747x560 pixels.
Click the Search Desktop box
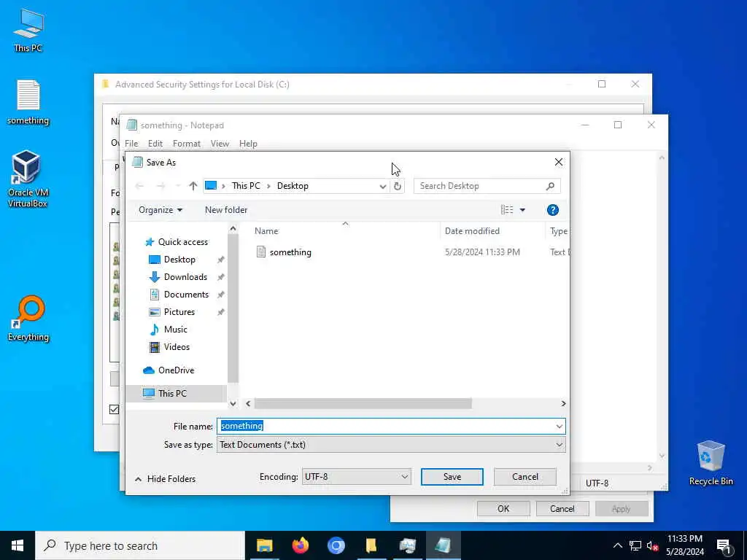point(487,186)
